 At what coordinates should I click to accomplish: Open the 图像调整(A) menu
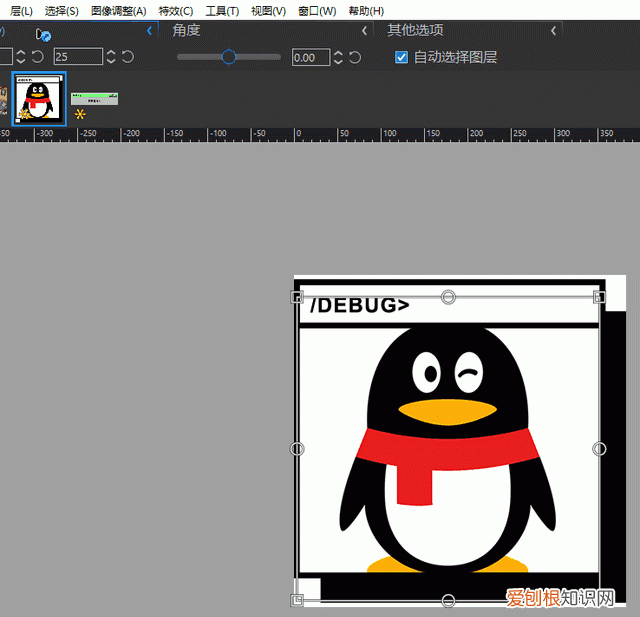(x=118, y=11)
